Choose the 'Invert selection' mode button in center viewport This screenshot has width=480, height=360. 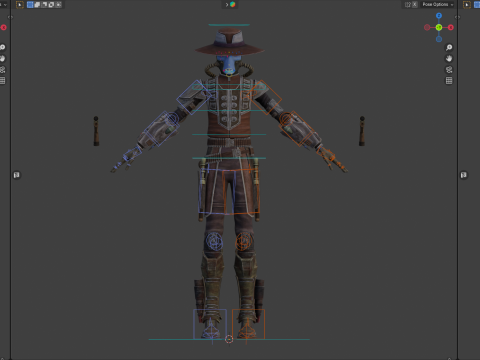51,5
